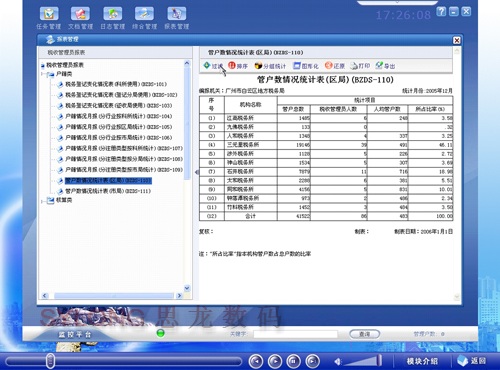Click the forward skip playback button
Screen dimensions: 500x370
coord(312,361)
